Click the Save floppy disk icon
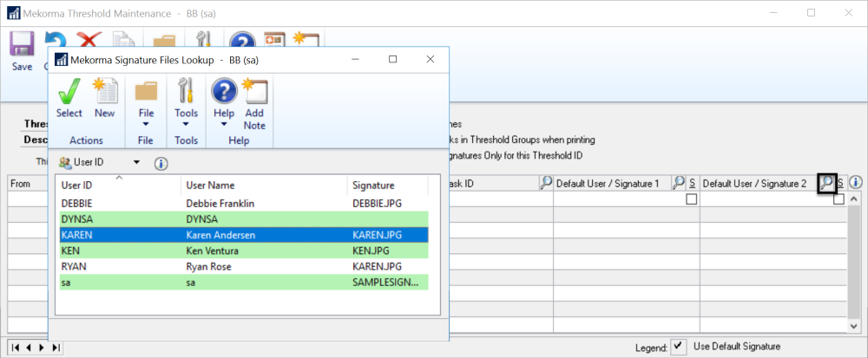This screenshot has height=358, width=868. tap(23, 43)
